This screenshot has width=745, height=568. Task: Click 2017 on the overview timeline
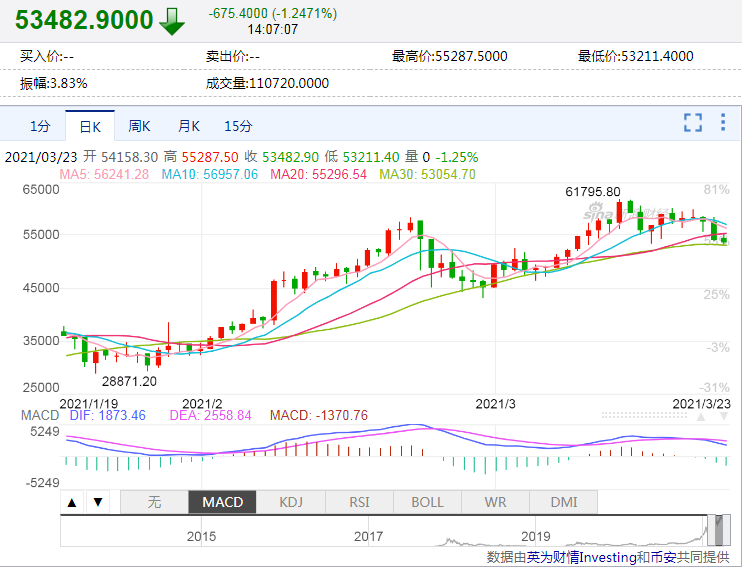point(368,537)
